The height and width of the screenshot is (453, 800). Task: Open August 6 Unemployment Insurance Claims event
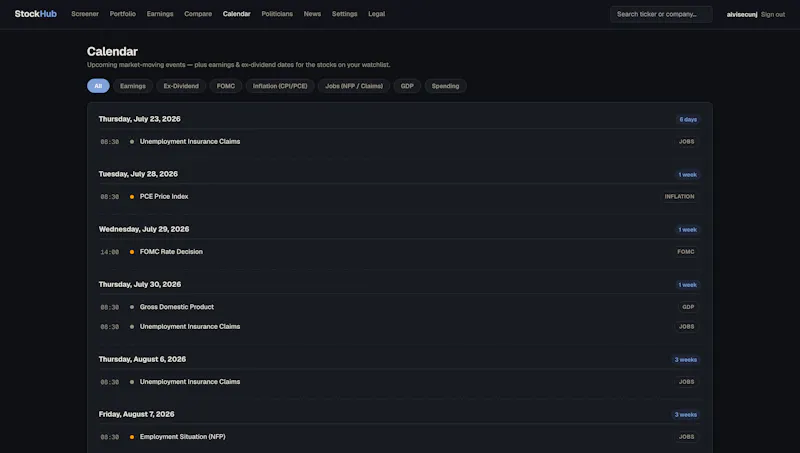coord(190,382)
